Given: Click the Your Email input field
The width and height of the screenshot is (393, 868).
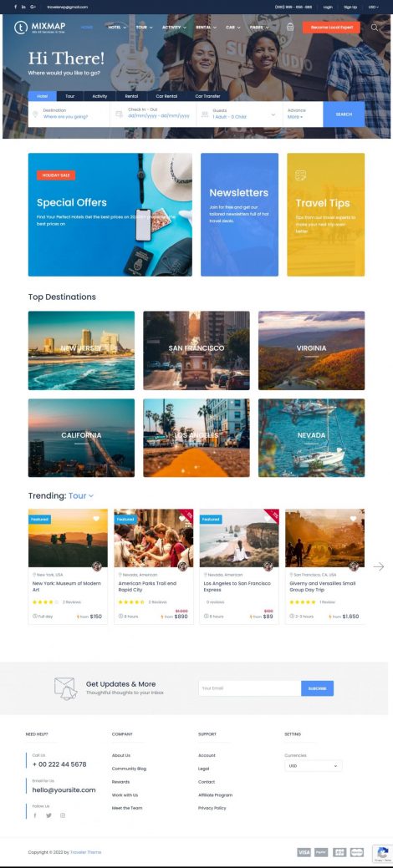Looking at the screenshot, I should 249,688.
